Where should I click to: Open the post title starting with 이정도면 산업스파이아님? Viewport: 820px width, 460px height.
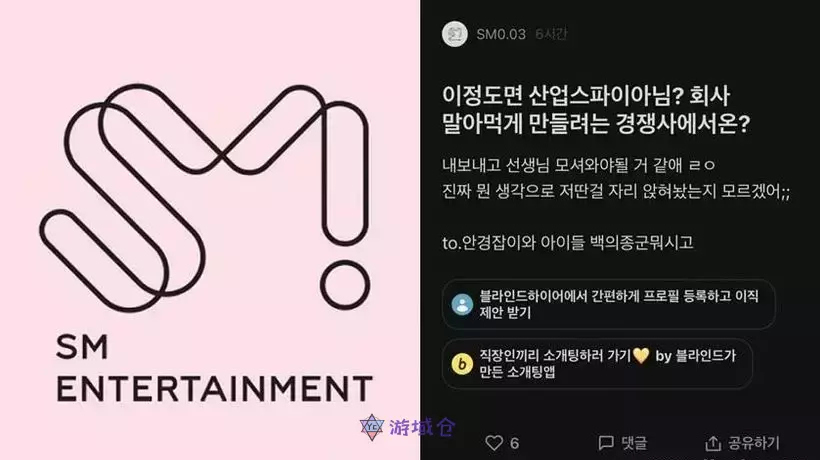(596, 110)
